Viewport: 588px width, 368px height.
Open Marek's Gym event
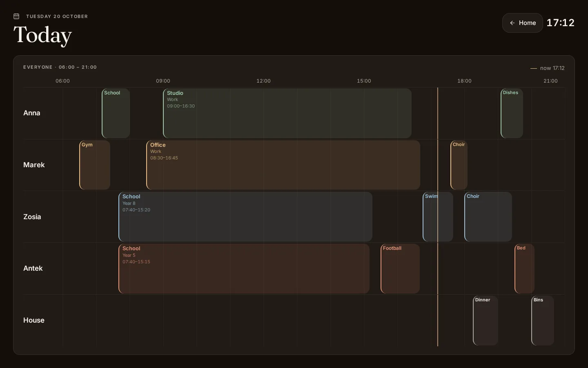(x=95, y=165)
